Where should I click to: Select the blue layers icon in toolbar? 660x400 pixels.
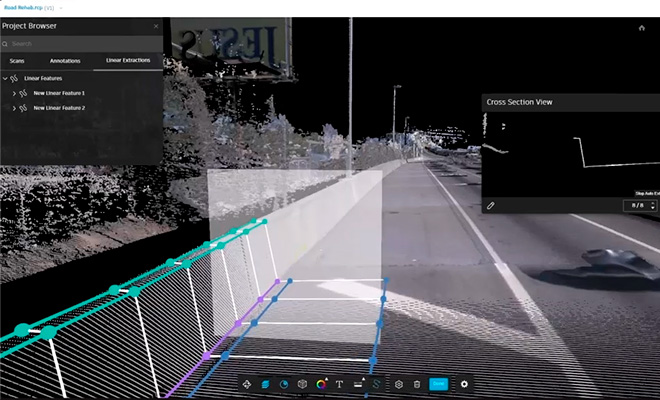[265, 384]
